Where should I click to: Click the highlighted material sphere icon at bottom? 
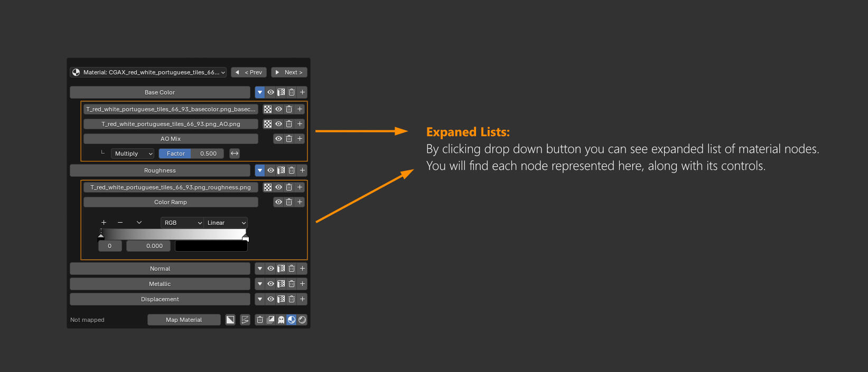(x=292, y=320)
